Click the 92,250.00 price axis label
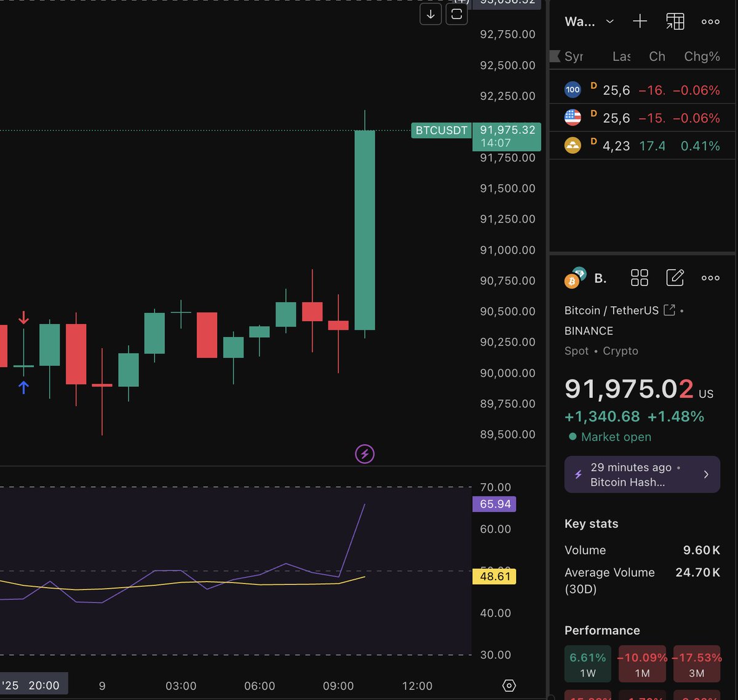Screen dimensions: 738x700 tap(507, 96)
